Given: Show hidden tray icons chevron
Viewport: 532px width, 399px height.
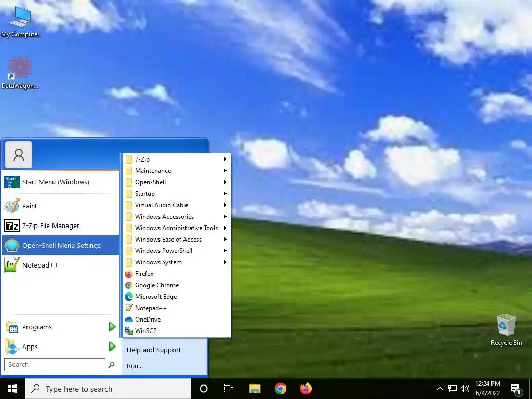Looking at the screenshot, I should pos(440,389).
